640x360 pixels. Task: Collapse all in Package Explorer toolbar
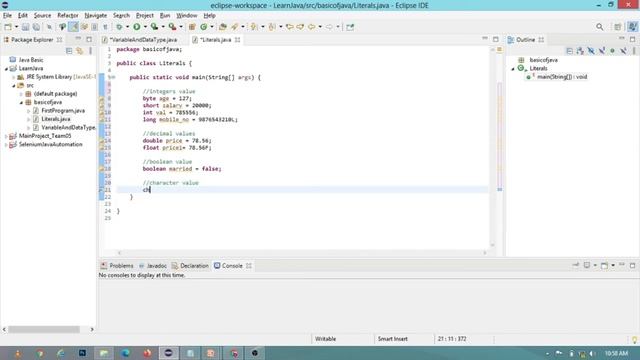(x=69, y=51)
